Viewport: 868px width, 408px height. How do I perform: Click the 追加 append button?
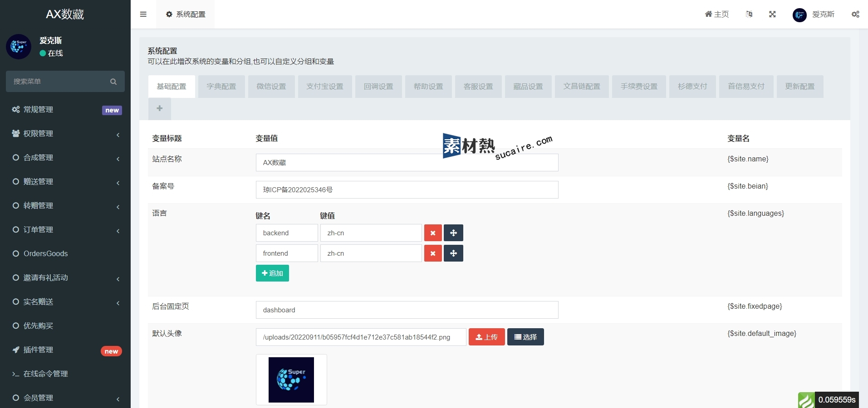point(272,273)
